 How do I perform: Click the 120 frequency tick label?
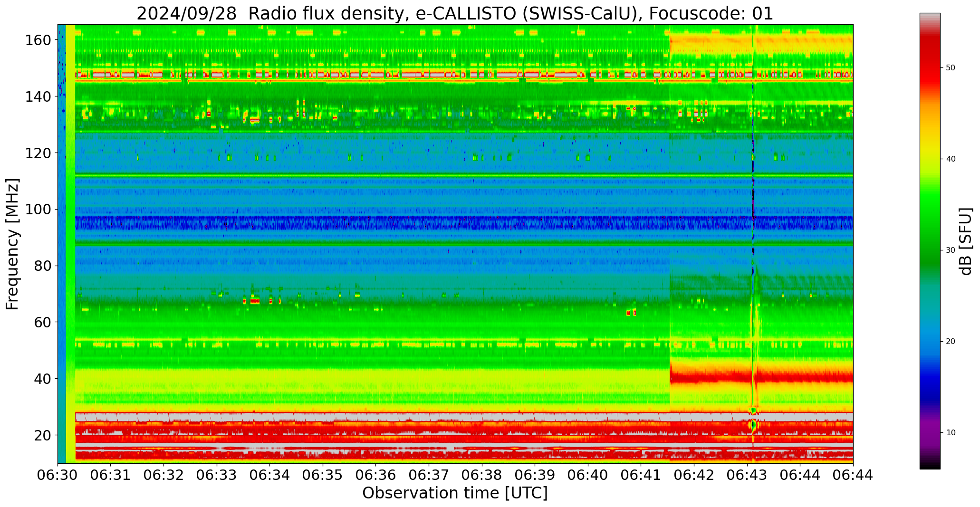pyautogui.click(x=38, y=153)
